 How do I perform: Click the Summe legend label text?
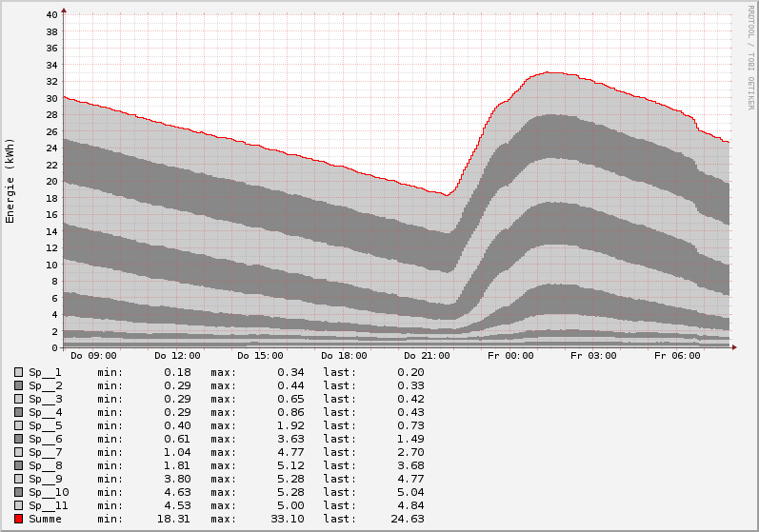pos(45,519)
